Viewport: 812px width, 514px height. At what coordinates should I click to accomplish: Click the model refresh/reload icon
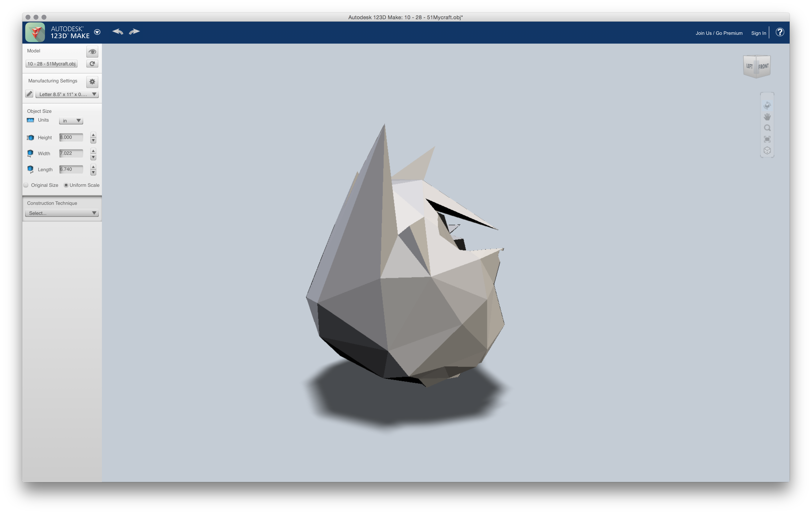point(92,64)
